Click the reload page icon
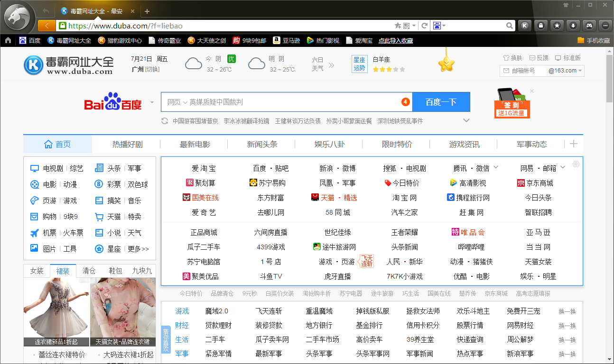This screenshot has width=614, height=364. coord(425,26)
